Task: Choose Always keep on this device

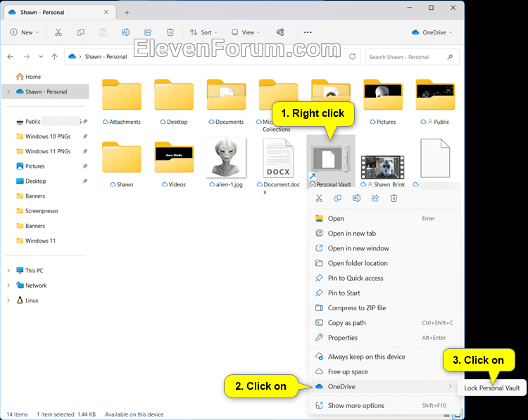Action: pyautogui.click(x=384, y=357)
